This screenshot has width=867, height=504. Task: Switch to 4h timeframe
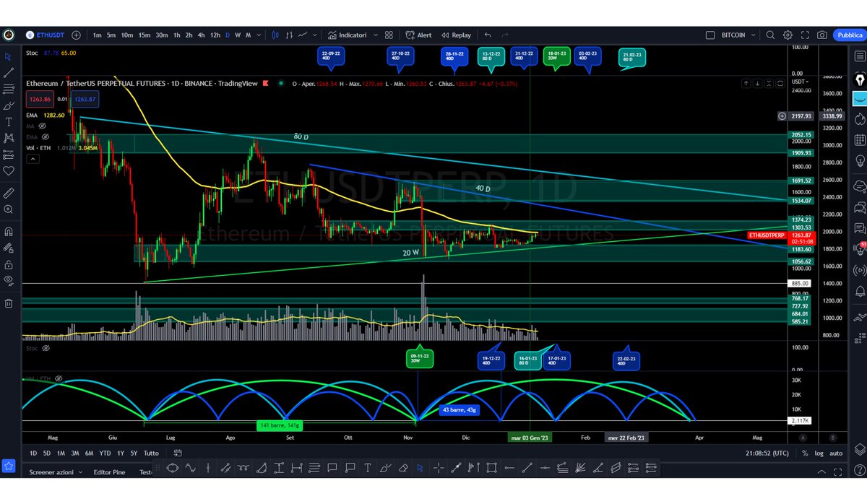(202, 35)
